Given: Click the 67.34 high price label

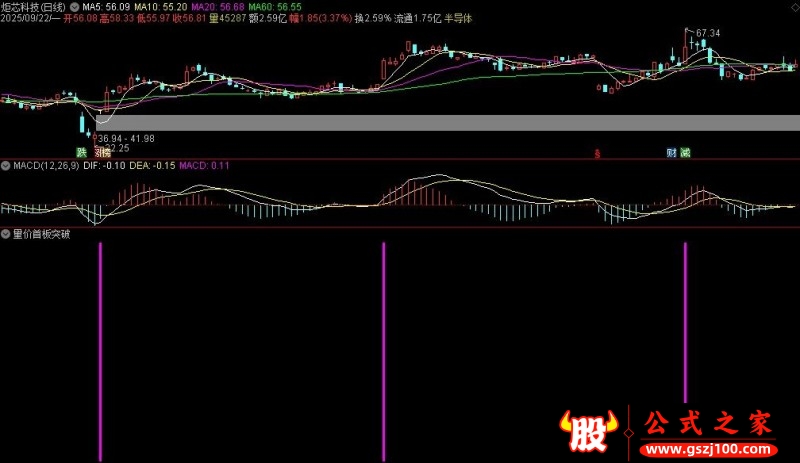Looking at the screenshot, I should click(x=707, y=33).
